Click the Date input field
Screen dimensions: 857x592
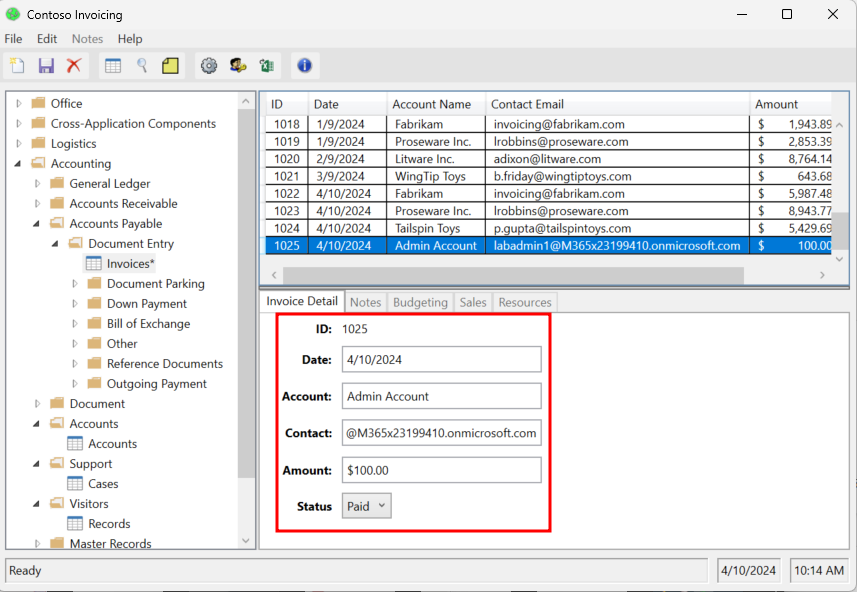pyautogui.click(x=442, y=359)
